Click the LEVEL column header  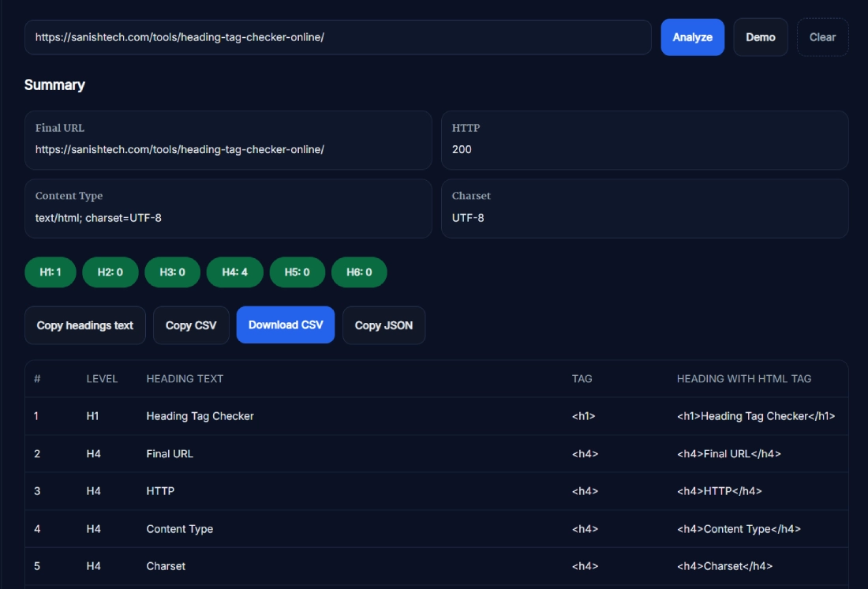tap(102, 379)
